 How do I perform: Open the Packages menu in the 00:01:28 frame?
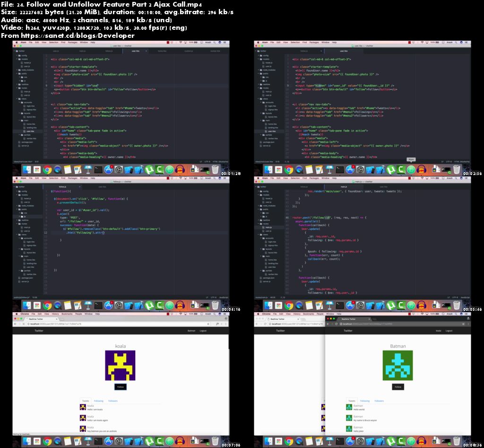pyautogui.click(x=72, y=42)
